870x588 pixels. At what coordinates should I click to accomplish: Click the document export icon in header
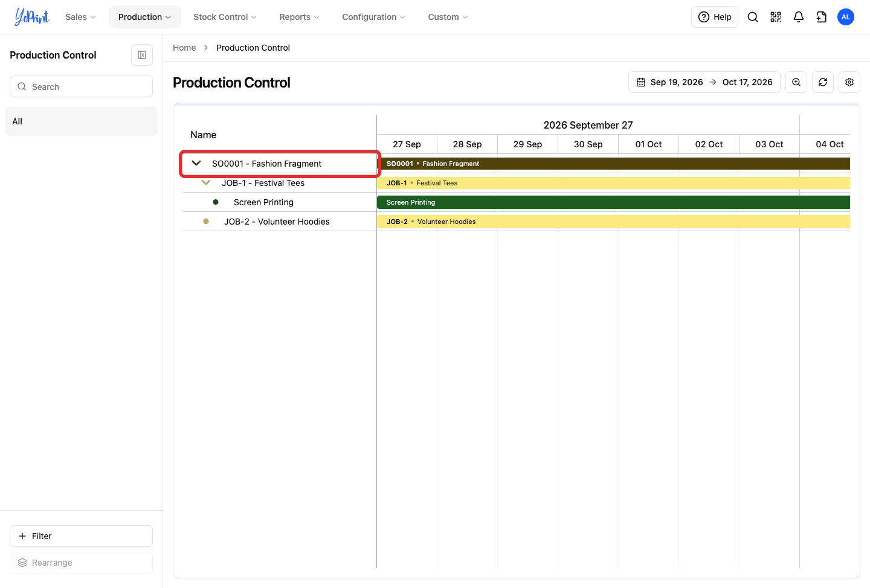coord(822,17)
